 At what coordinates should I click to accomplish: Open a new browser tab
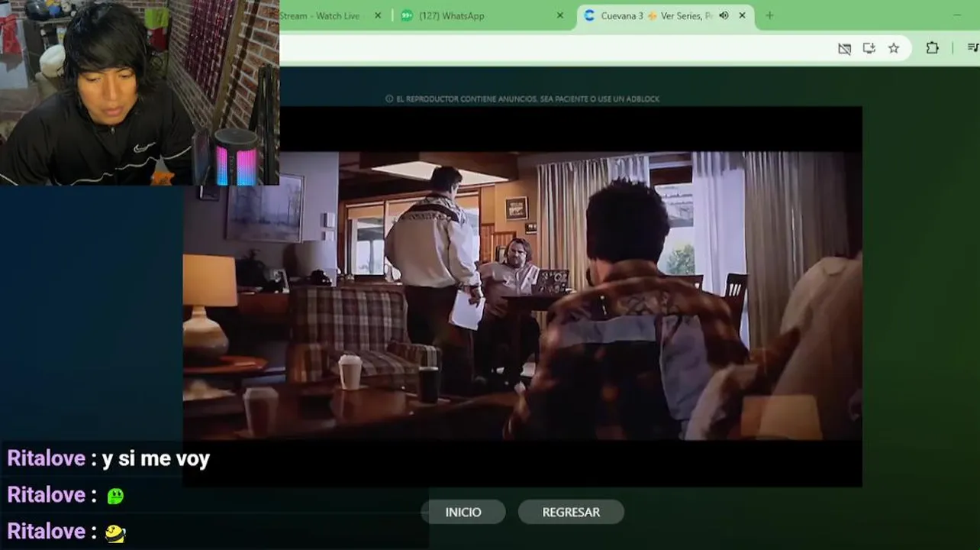[769, 16]
